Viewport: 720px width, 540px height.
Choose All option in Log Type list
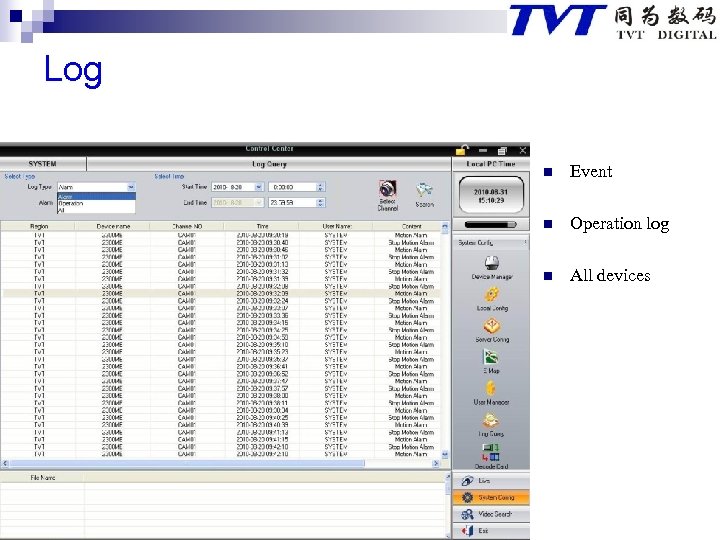96,210
